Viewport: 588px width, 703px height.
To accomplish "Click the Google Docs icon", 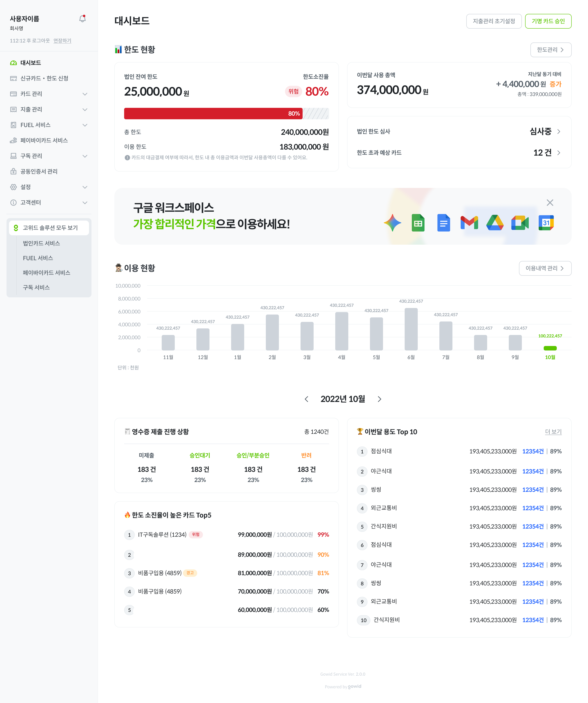I will click(443, 223).
